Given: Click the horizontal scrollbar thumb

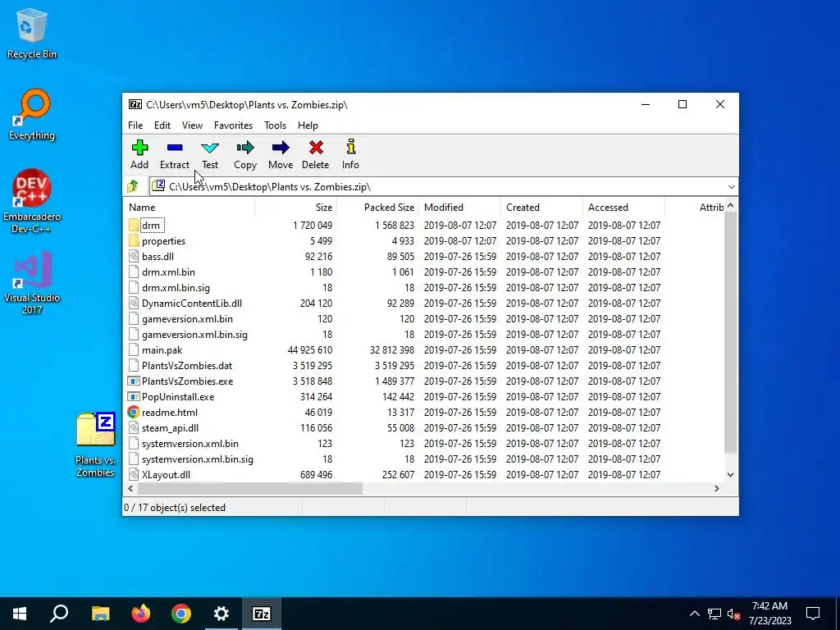Looking at the screenshot, I should tap(250, 489).
